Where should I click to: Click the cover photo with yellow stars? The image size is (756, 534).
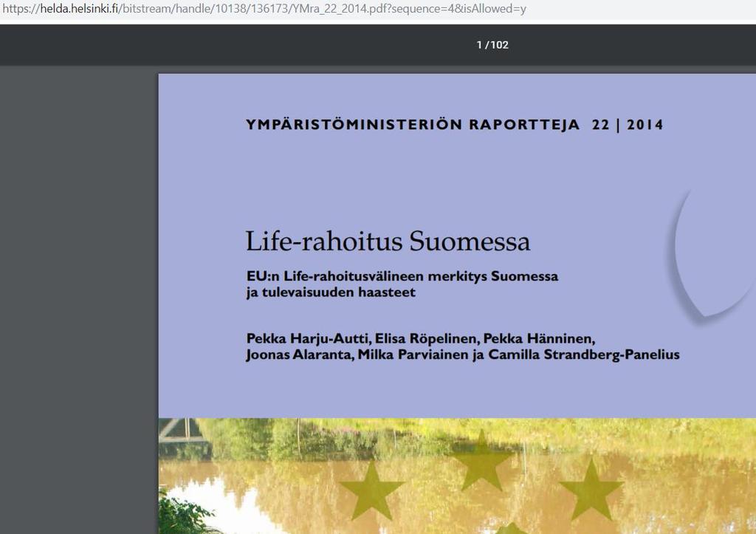[x=457, y=476]
